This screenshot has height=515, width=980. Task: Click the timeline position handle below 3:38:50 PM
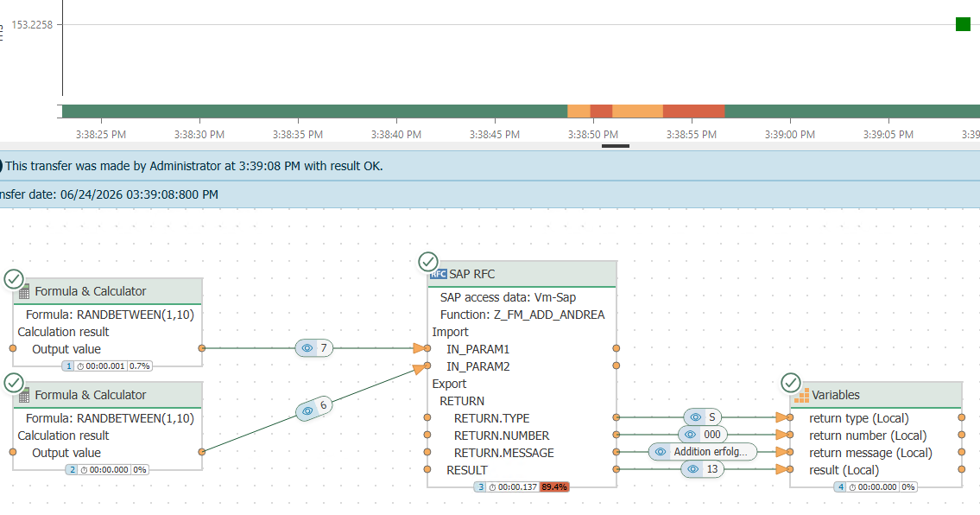point(616,146)
